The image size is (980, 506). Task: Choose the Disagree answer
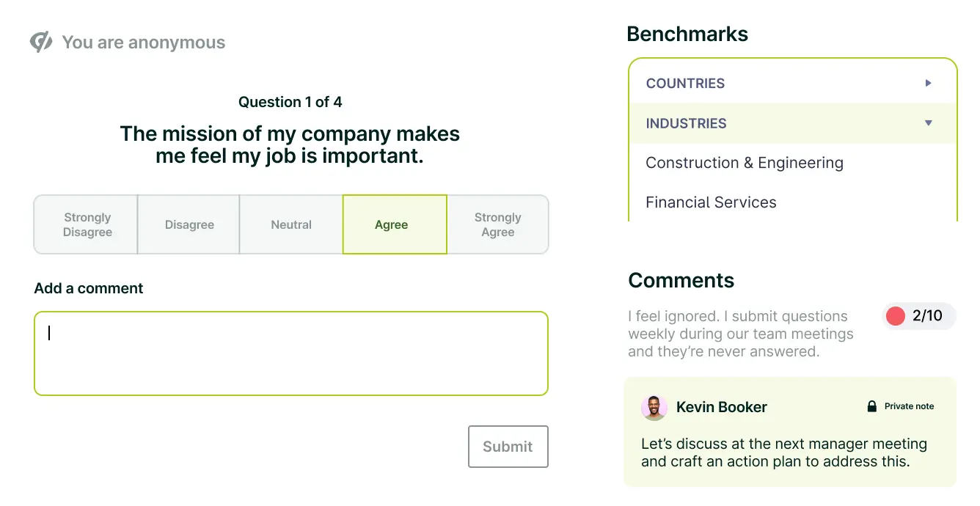pyautogui.click(x=189, y=224)
